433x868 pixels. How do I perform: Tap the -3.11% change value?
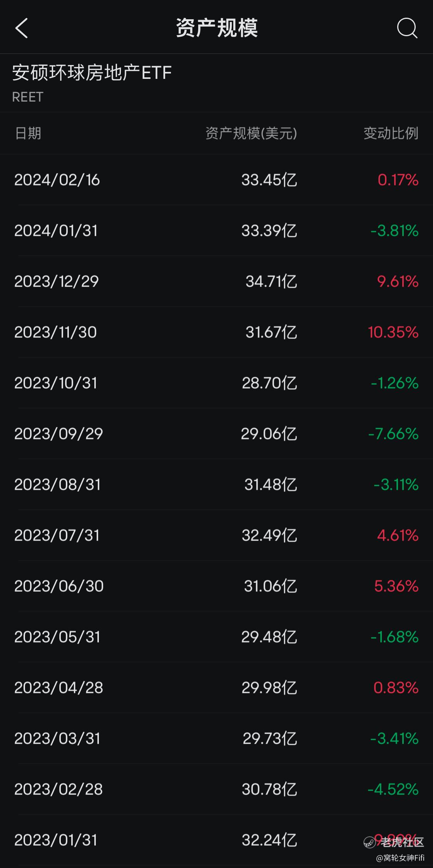click(396, 484)
